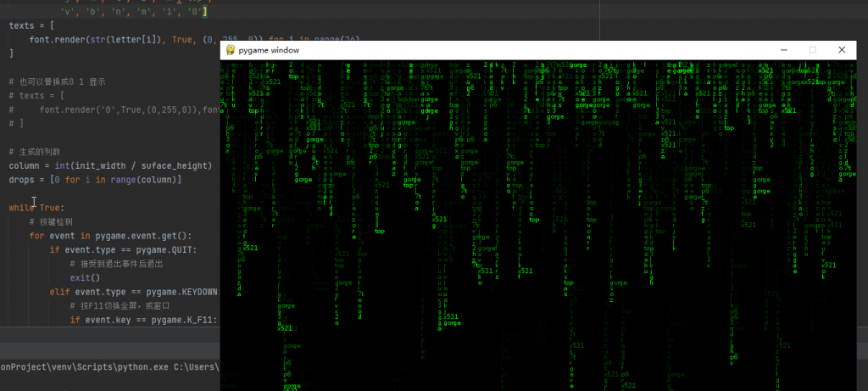Click the comment '# 也可以替换成0 1 显示'

click(x=57, y=81)
